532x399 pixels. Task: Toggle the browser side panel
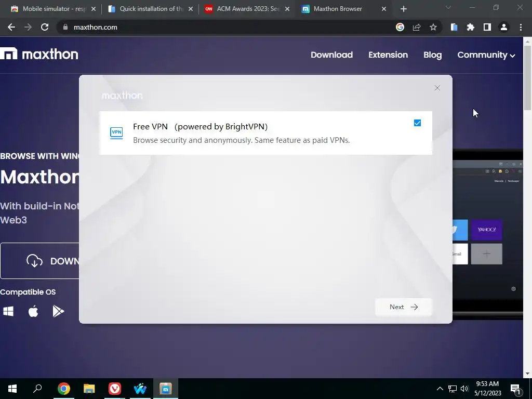tap(487, 27)
